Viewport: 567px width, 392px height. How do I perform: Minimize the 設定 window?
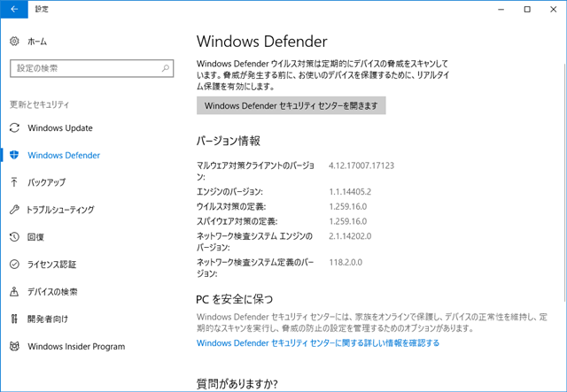pyautogui.click(x=501, y=10)
